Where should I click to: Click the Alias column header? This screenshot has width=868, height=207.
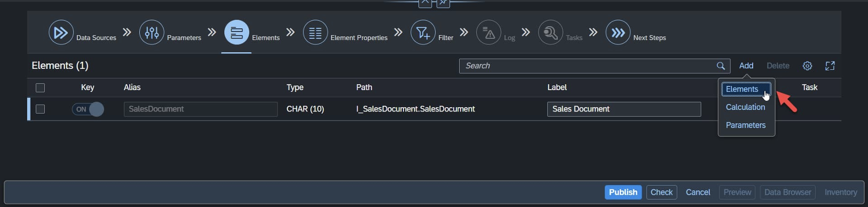(132, 87)
